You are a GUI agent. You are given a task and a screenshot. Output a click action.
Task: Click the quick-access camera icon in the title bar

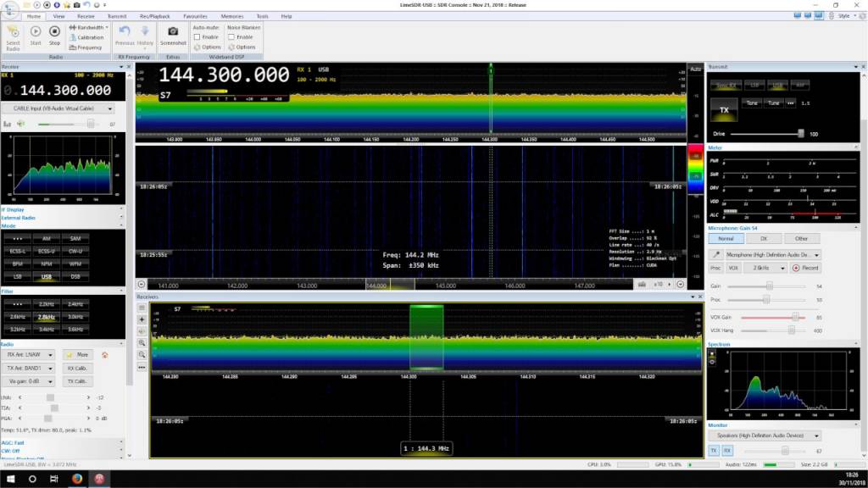click(x=76, y=5)
